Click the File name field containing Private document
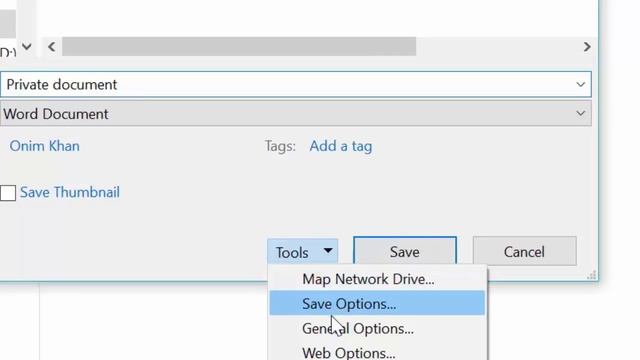The width and height of the screenshot is (640, 360). (296, 84)
